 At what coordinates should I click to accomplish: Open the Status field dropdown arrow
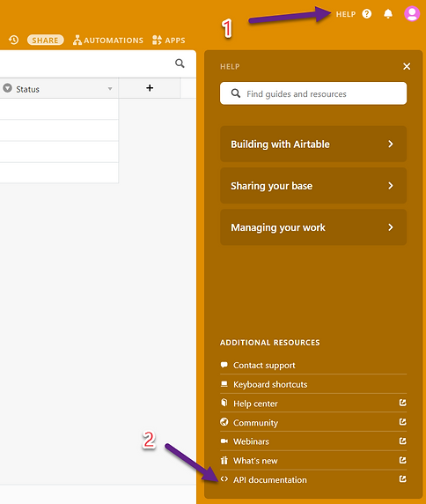110,89
